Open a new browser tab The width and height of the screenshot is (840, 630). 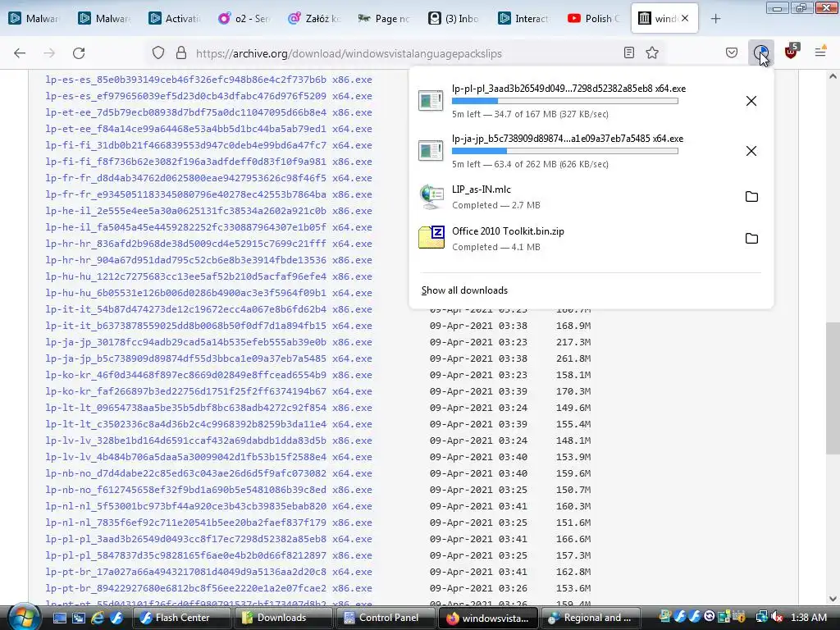pos(715,19)
